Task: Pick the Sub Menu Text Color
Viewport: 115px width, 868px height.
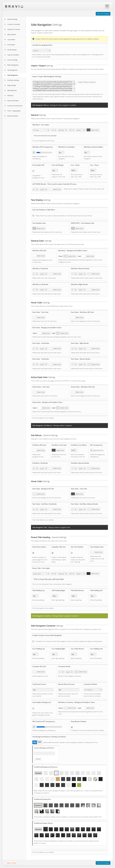Action: coord(58,450)
